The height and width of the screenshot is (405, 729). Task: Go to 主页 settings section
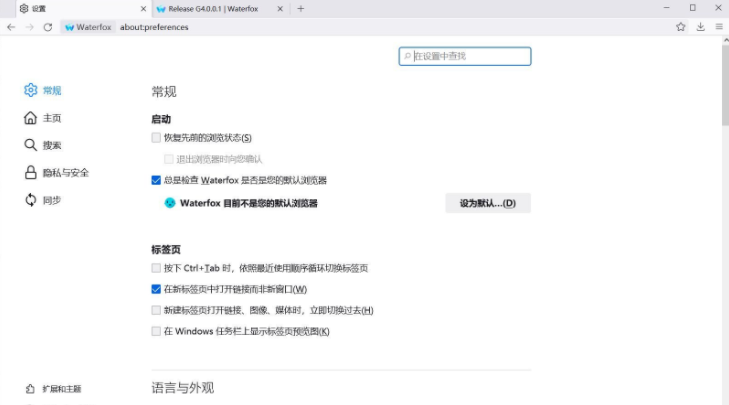pyautogui.click(x=31, y=118)
